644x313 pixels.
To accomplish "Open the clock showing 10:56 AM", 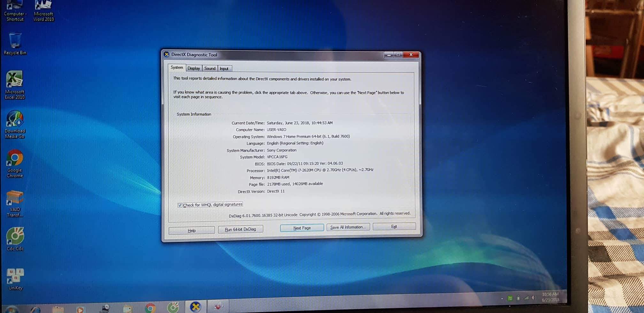I will coord(550,297).
